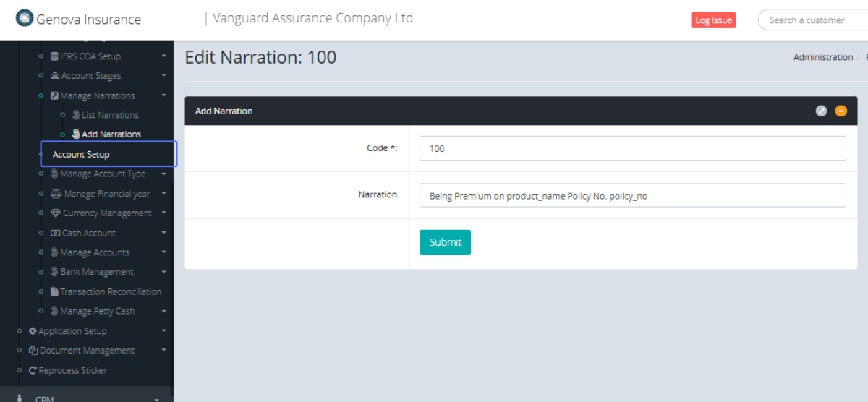
Task: Click the Transaction Reconciliation file icon
Action: pyautogui.click(x=54, y=292)
